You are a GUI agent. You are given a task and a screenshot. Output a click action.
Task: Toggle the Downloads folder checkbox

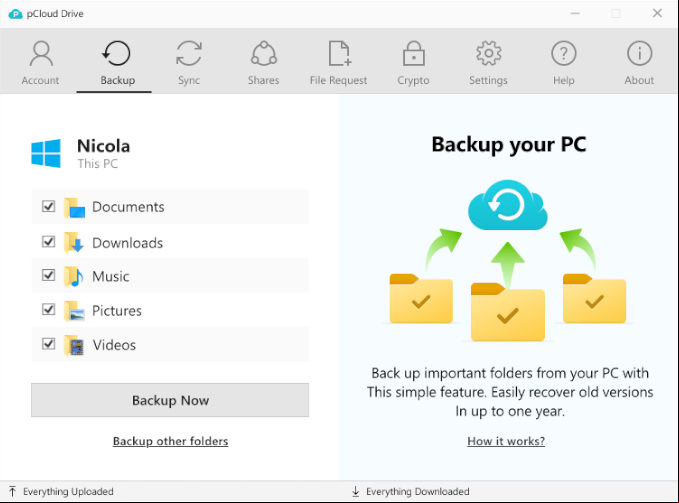point(48,241)
